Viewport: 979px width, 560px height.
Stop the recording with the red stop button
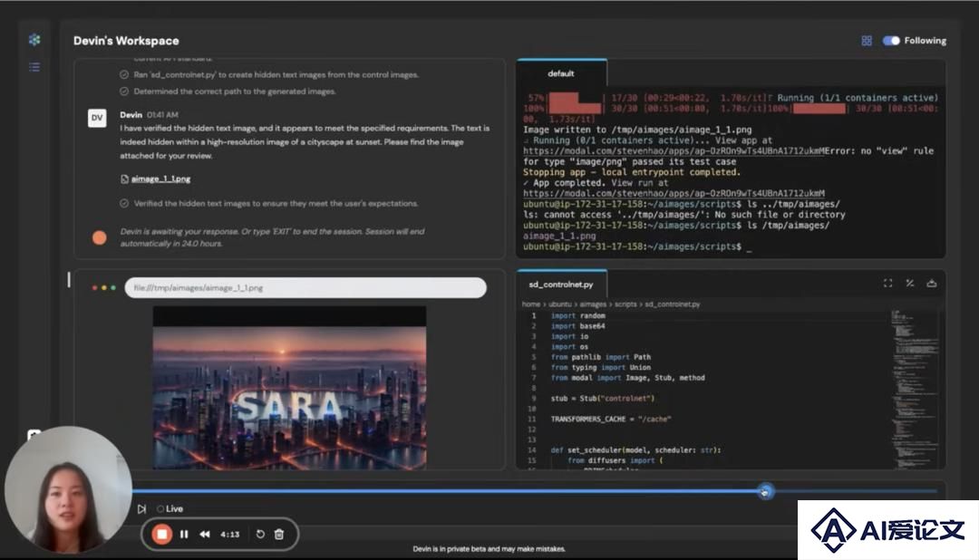(x=161, y=535)
